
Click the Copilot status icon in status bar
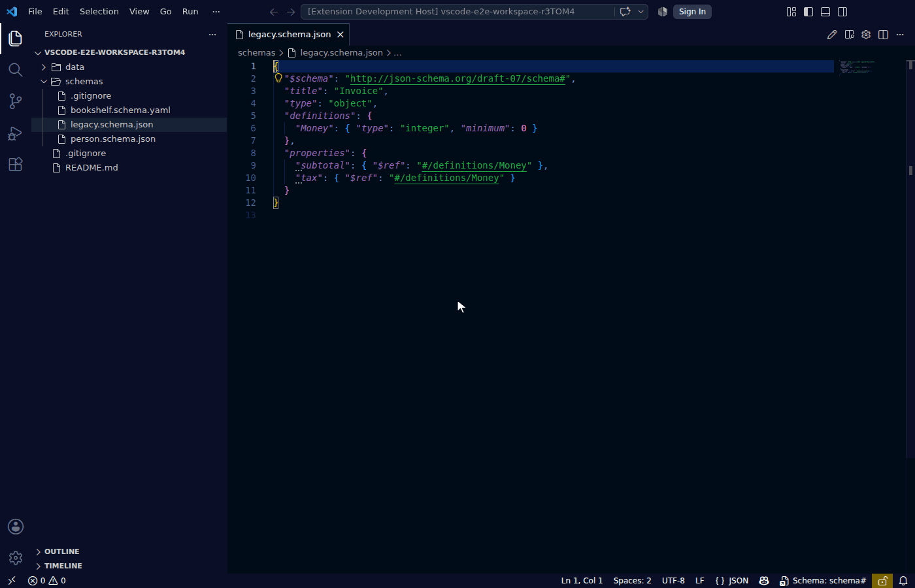(763, 581)
